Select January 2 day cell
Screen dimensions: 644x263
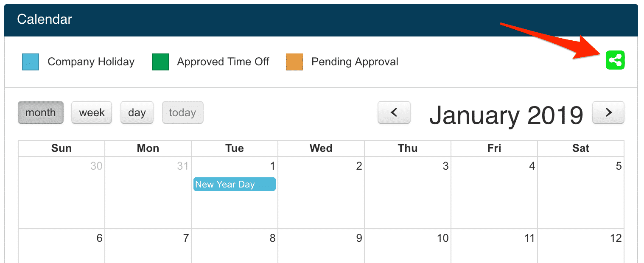[x=321, y=199]
